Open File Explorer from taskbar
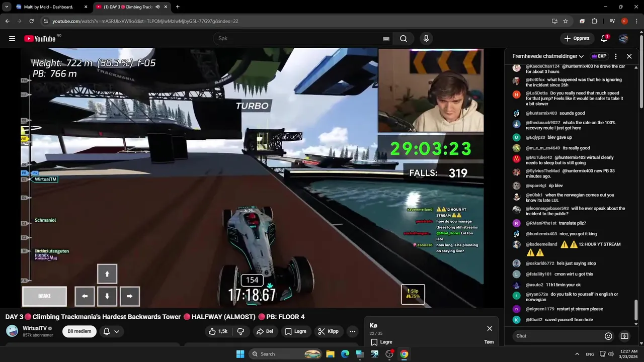The height and width of the screenshot is (362, 644). [330, 354]
